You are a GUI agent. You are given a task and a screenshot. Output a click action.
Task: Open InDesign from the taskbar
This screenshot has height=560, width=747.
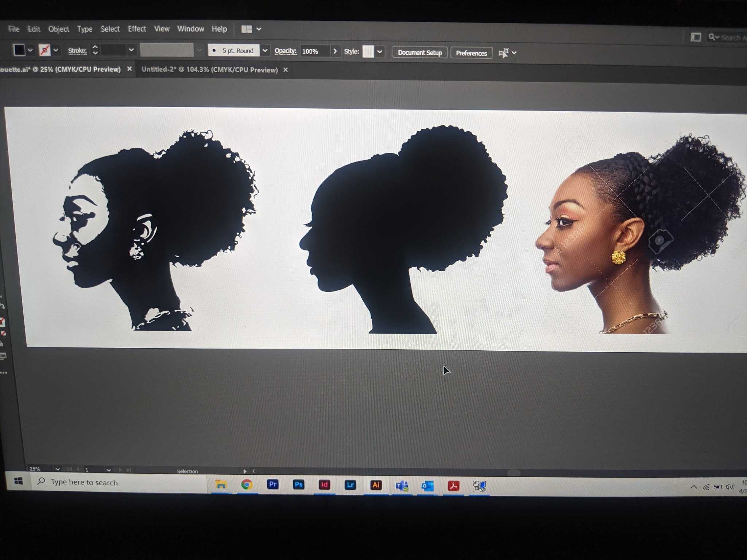[324, 485]
